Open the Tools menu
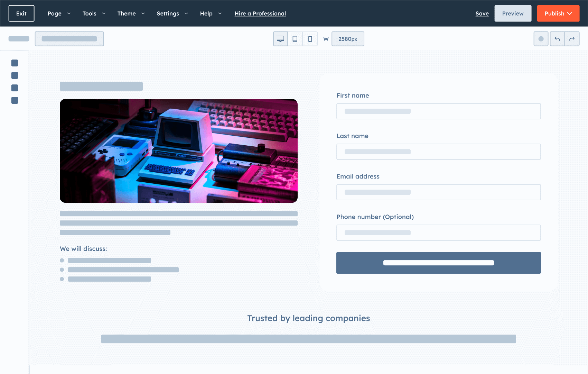 click(x=94, y=13)
